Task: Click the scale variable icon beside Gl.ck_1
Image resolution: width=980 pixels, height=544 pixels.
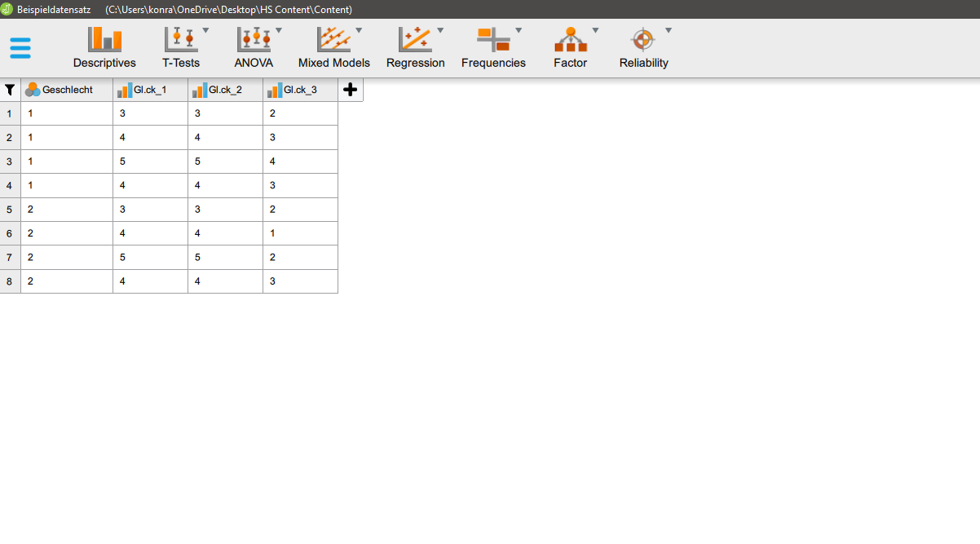Action: (126, 89)
